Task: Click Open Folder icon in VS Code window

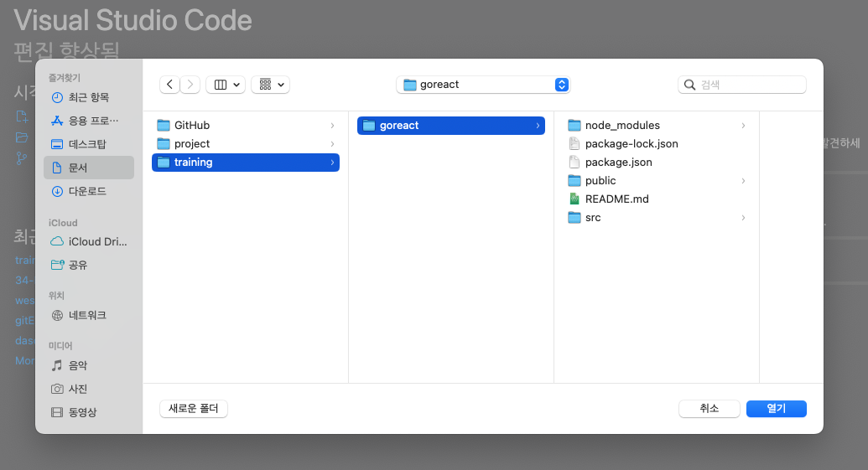Action: point(22,137)
